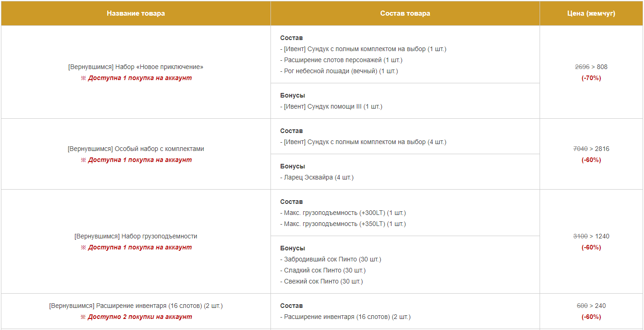Click the 3100 > 1240 price
The image size is (644, 330).
(591, 236)
